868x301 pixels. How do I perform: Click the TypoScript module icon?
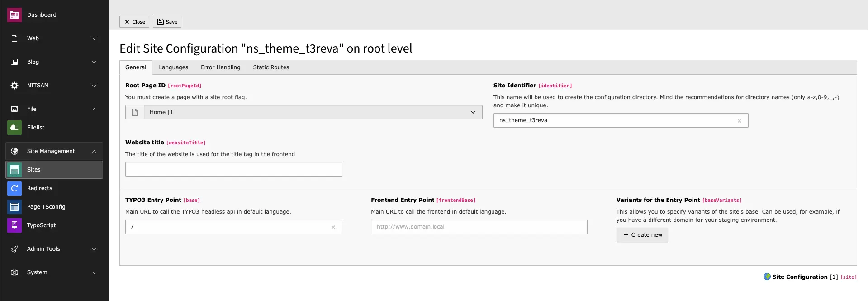[x=14, y=225]
